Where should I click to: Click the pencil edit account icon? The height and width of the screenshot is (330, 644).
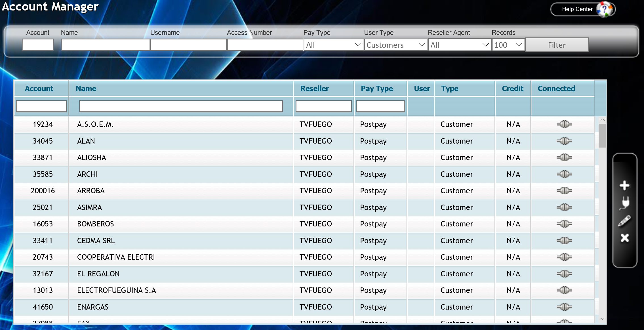pyautogui.click(x=624, y=221)
